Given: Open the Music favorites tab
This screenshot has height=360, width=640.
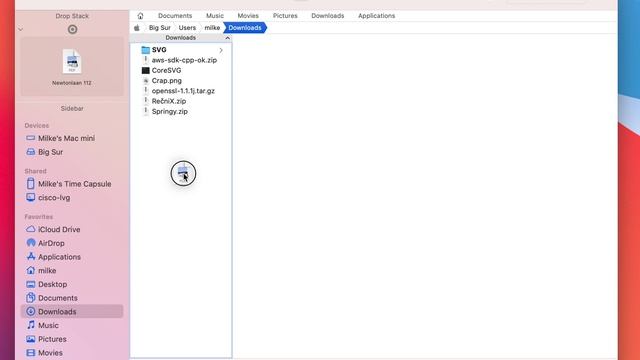Looking at the screenshot, I should click(215, 16).
